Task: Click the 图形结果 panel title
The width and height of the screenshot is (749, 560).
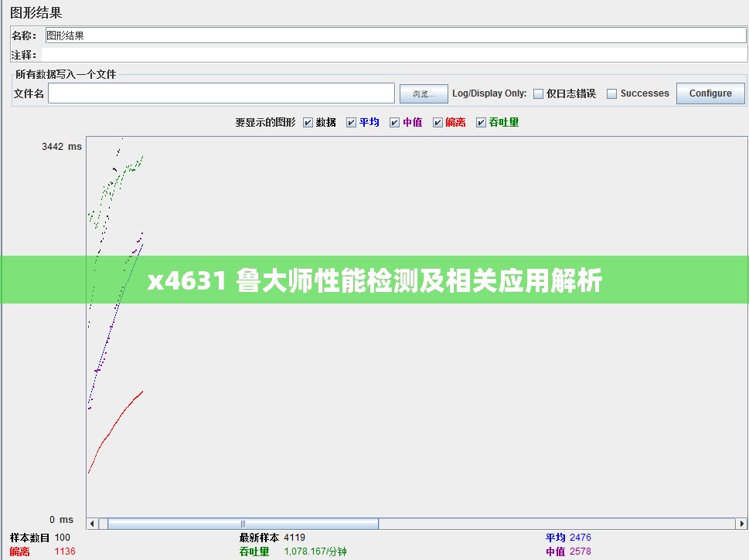Action: click(37, 12)
